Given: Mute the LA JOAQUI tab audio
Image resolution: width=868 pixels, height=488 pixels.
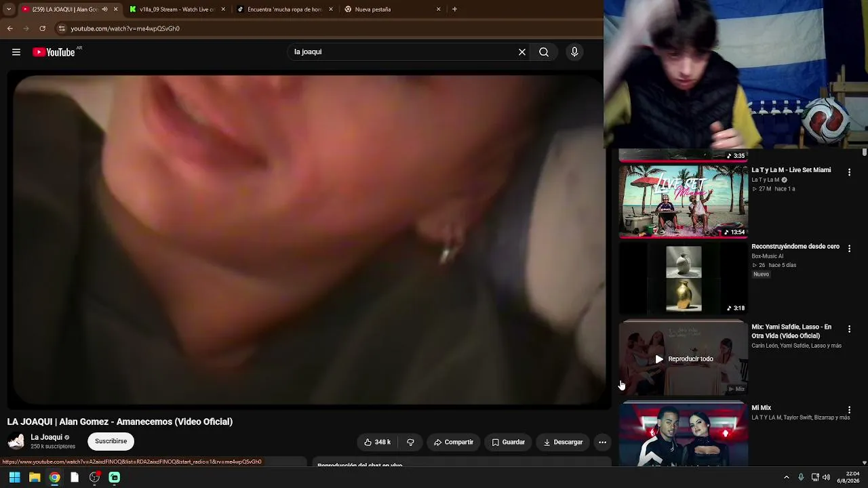Looking at the screenshot, I should click(x=104, y=9).
